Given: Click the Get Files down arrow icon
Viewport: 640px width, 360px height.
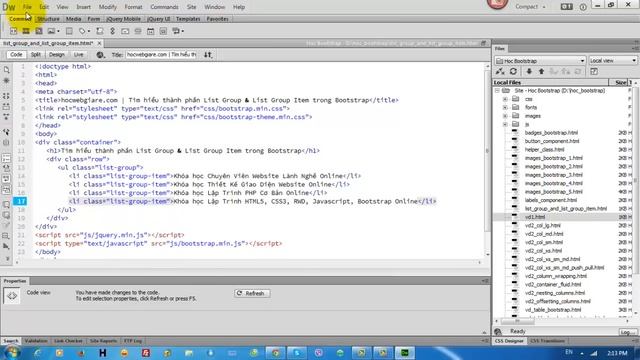Looking at the screenshot, I should click(529, 72).
